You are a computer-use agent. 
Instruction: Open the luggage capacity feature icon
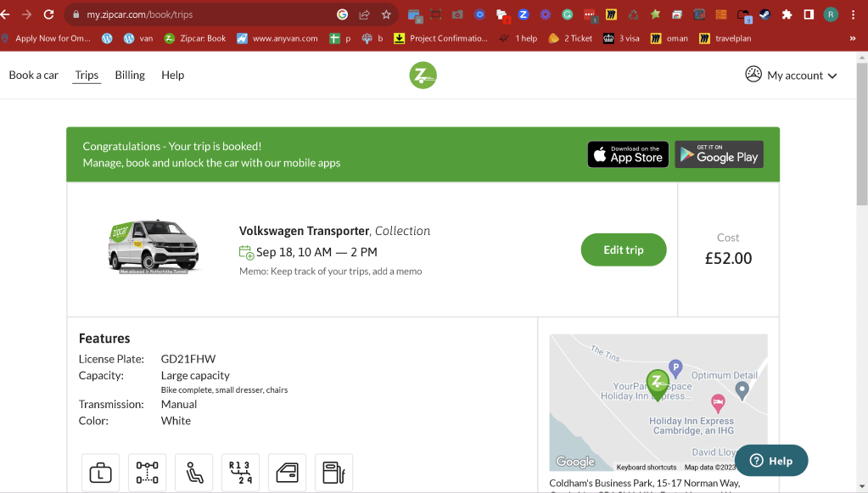pos(100,473)
